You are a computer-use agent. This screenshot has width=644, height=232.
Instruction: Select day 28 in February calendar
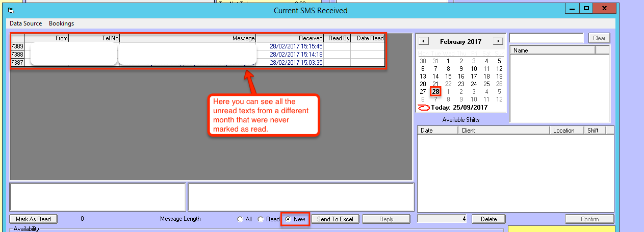coord(435,92)
